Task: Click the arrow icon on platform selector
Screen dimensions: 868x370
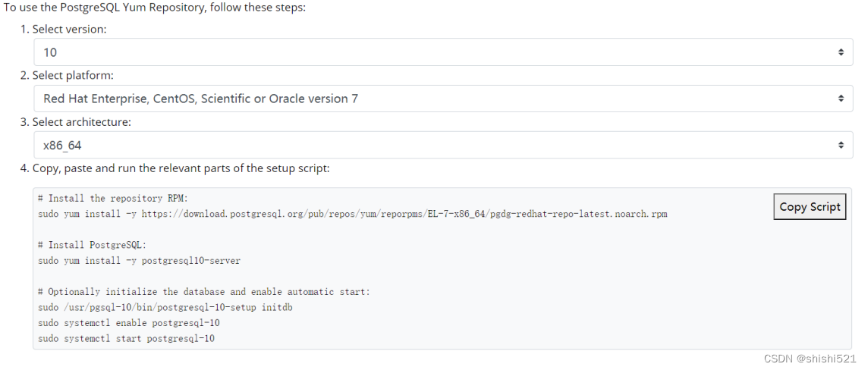Action: pos(841,99)
